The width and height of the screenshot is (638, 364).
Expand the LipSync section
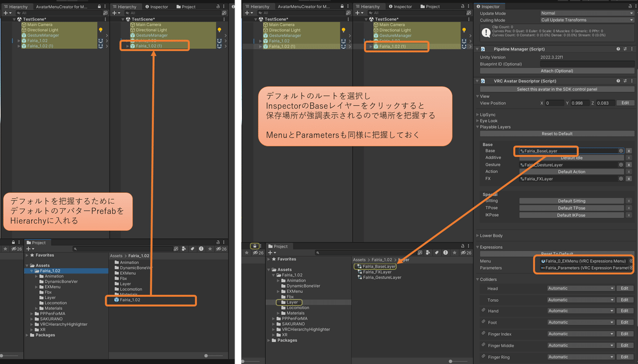(477, 114)
